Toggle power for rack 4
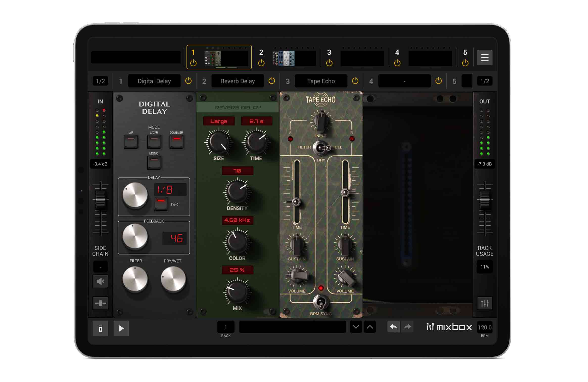Image resolution: width=588 pixels, height=382 pixels. tap(397, 63)
